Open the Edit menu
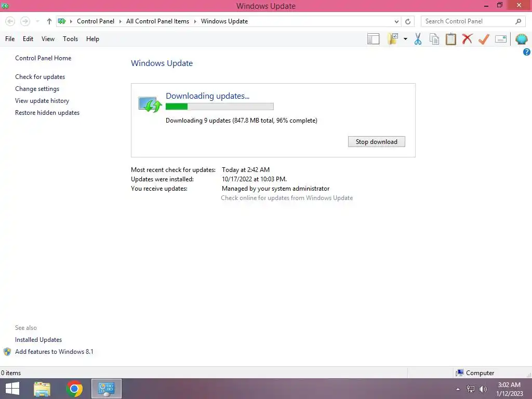Image resolution: width=532 pixels, height=399 pixels. tap(28, 39)
